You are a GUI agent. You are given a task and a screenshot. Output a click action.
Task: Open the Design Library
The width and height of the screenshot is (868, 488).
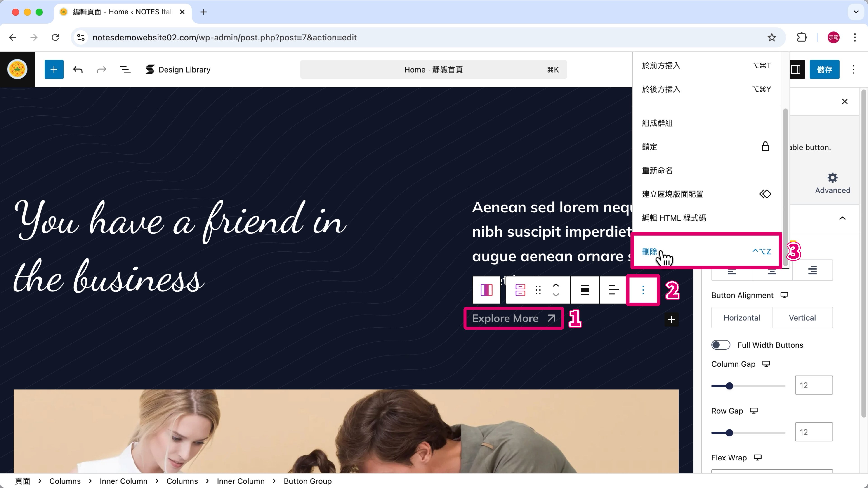click(178, 69)
